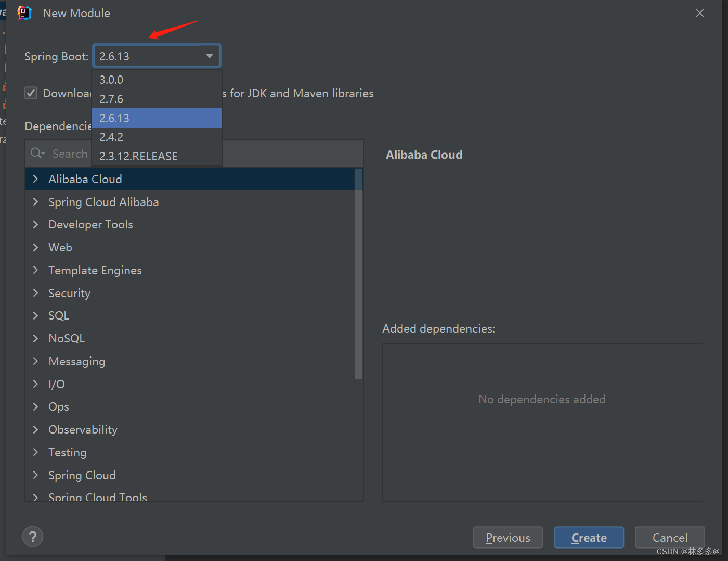Select the Spring Cloud row
This screenshot has height=561, width=728.
click(190, 475)
